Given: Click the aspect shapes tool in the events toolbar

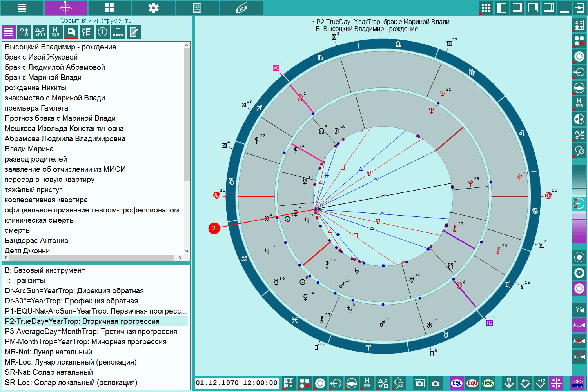Looking at the screenshot, I should point(40,32).
